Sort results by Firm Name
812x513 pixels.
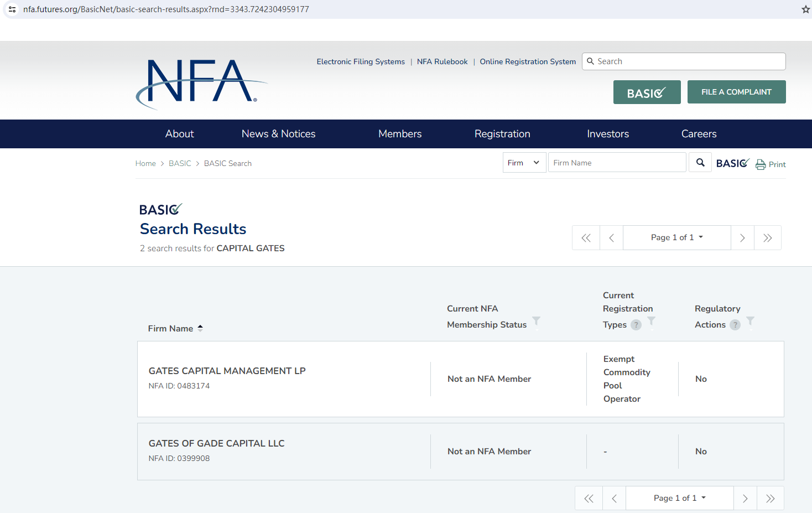[x=200, y=328]
